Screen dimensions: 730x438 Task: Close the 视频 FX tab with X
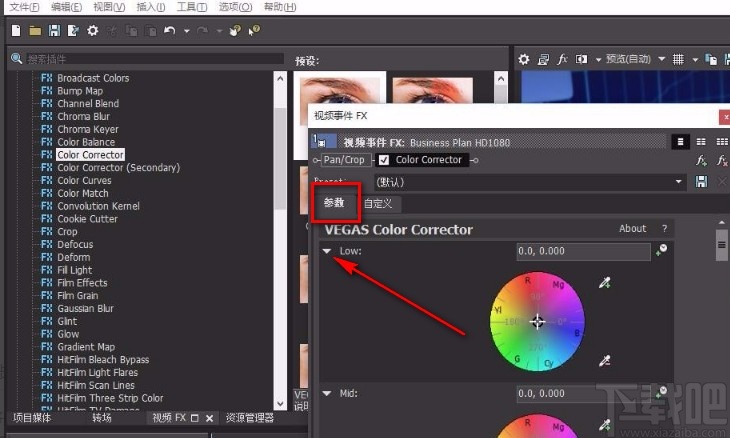[x=210, y=418]
